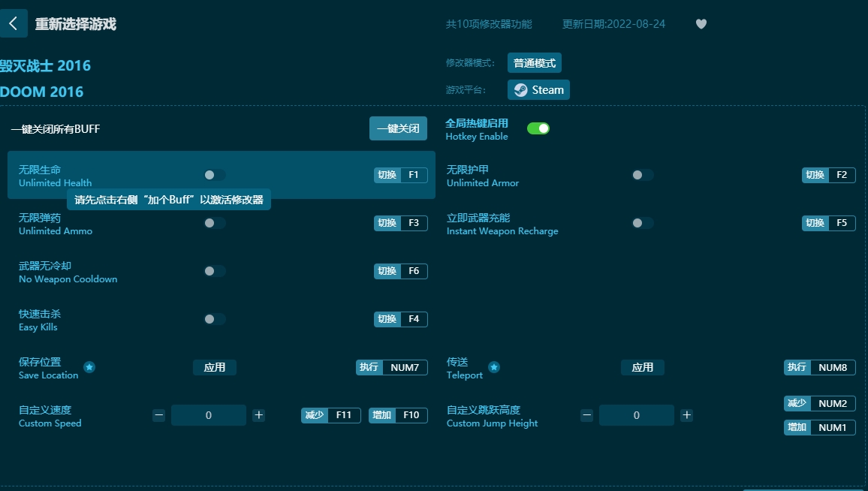Click the DOOM 2016 game title
The height and width of the screenshot is (491, 868).
(x=41, y=92)
